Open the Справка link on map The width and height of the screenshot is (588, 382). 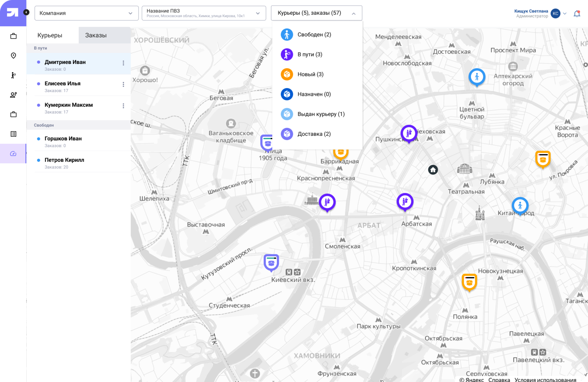(499, 380)
